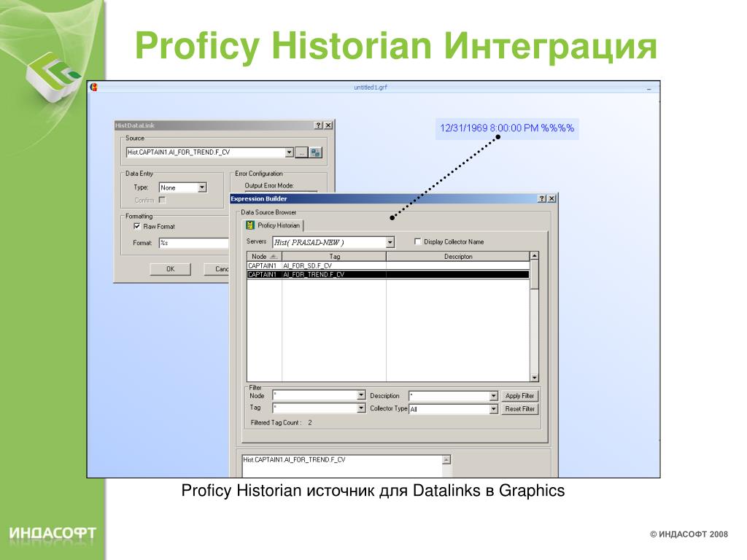Click the tag browser icon beside Source field
Screen dimensions: 747x560
[x=315, y=152]
